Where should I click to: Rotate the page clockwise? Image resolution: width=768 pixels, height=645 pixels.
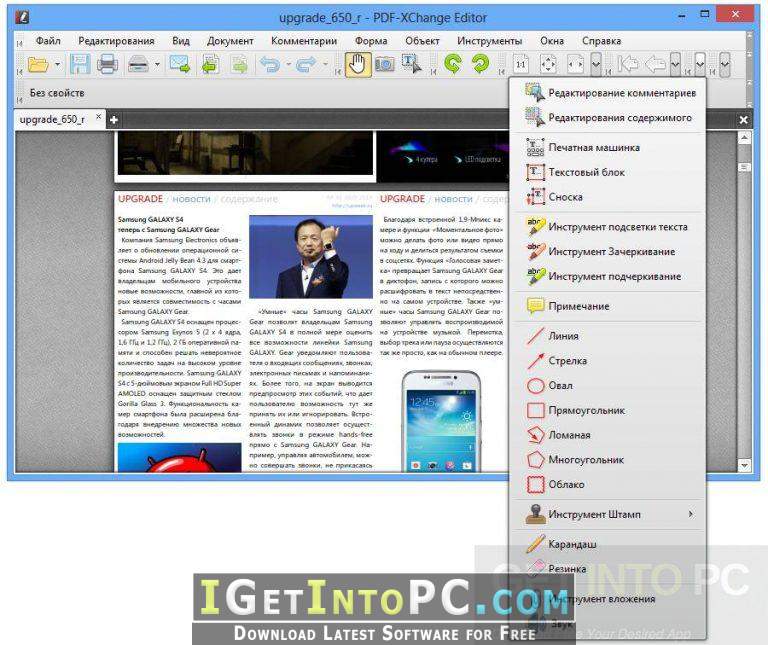[x=480, y=64]
